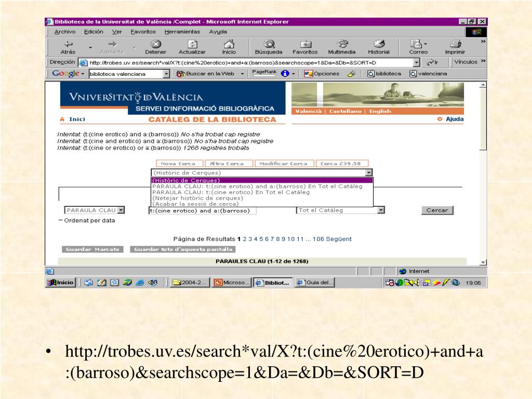Find word 'biblioteca' toolbar button
This screenshot has height=399, width=532.
tap(384, 74)
